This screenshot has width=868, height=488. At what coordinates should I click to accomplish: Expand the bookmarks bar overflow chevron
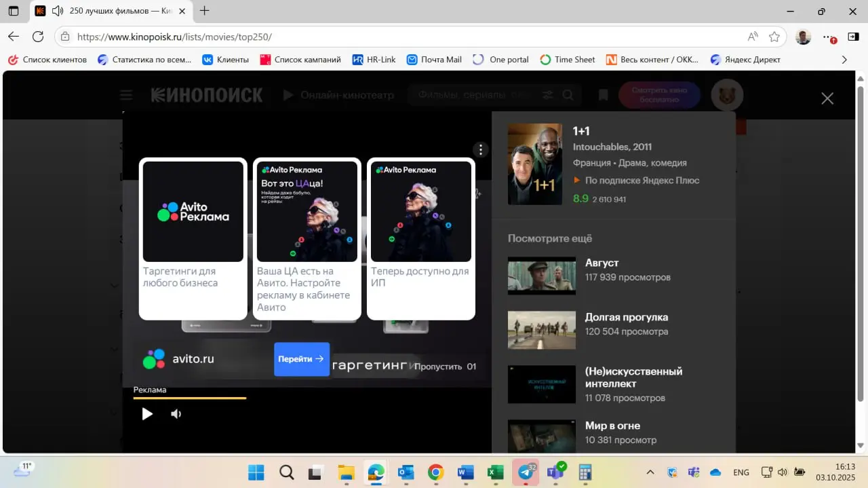tap(844, 60)
